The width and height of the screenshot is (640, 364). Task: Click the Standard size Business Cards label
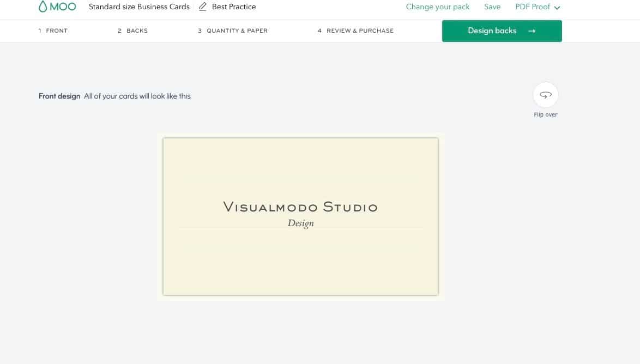pos(139,7)
